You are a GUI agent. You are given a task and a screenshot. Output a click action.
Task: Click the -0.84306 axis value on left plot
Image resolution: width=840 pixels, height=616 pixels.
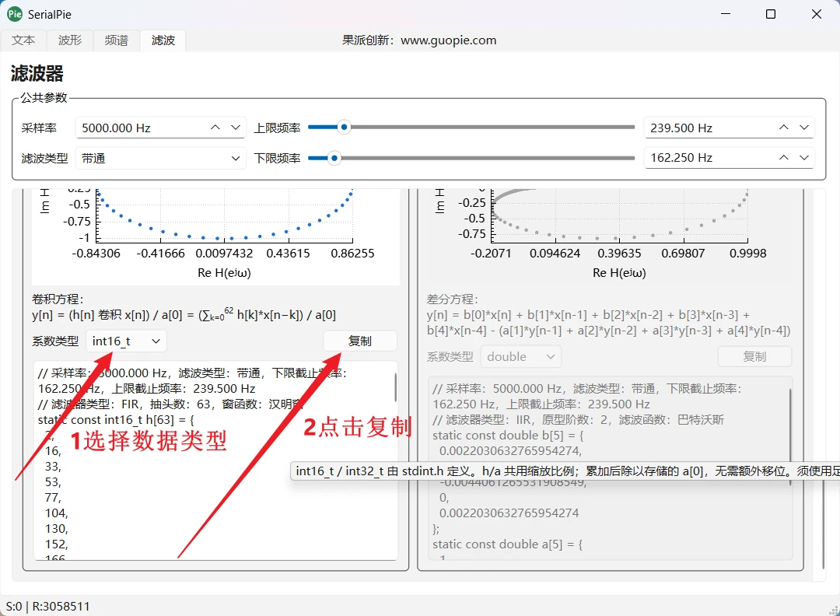tap(96, 254)
